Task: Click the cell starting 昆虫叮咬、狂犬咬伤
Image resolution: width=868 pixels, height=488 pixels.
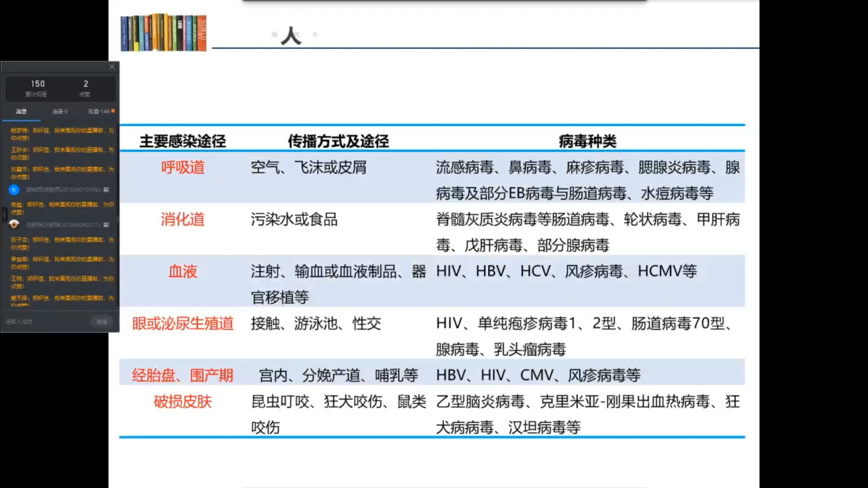Action: pyautogui.click(x=339, y=414)
